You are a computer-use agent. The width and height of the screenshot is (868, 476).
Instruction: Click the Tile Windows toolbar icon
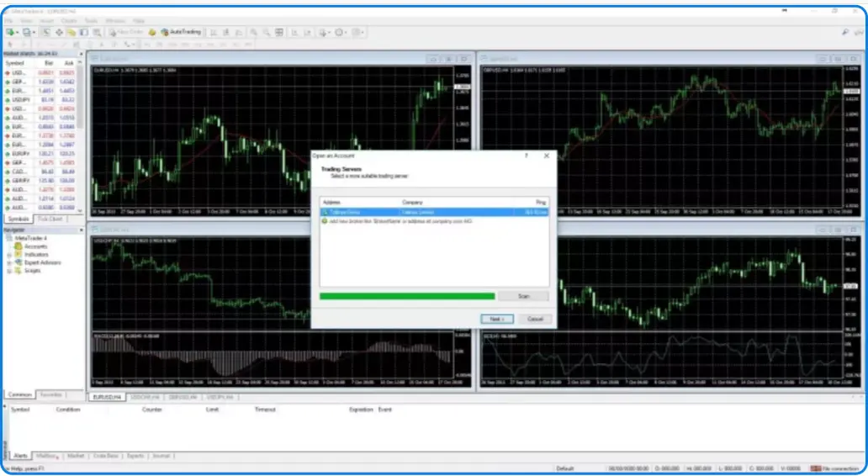[279, 33]
